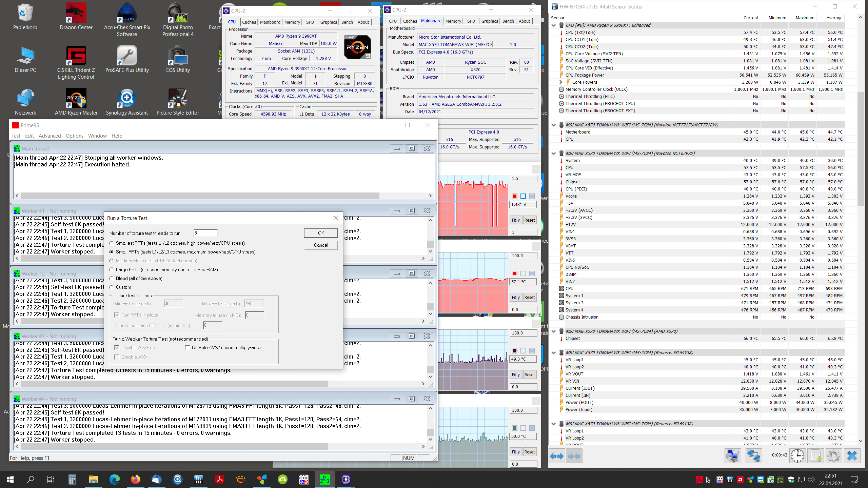Click HWiNFO collapse columns arrows icon
This screenshot has width=868, height=488.
click(574, 456)
